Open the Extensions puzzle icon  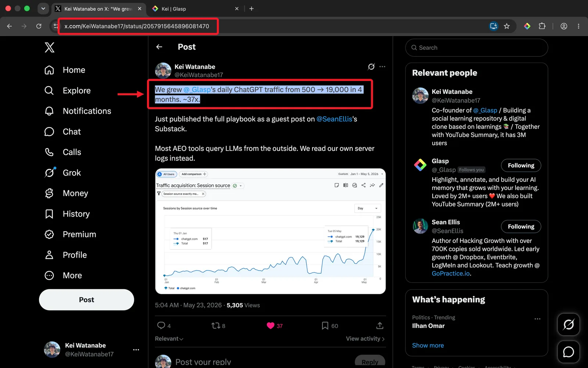point(542,26)
